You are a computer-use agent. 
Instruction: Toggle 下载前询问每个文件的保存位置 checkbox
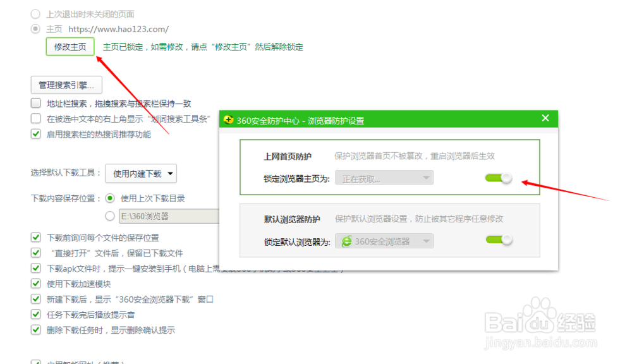point(36,238)
